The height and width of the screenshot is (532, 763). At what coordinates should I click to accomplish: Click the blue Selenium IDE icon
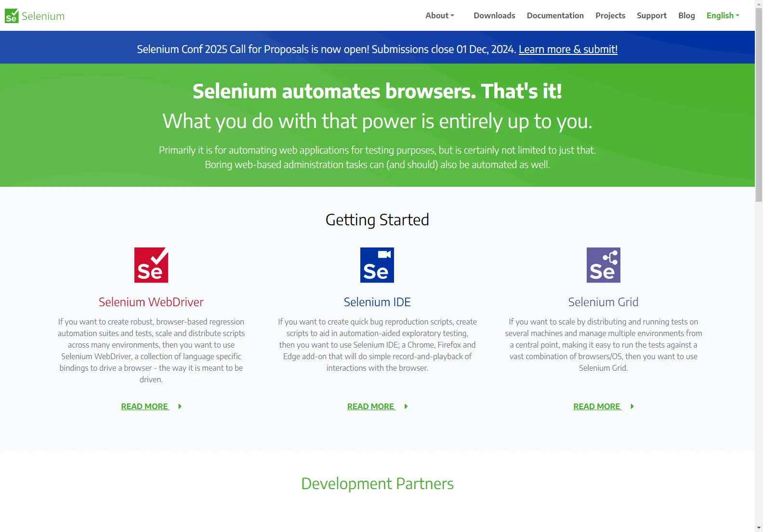[377, 265]
